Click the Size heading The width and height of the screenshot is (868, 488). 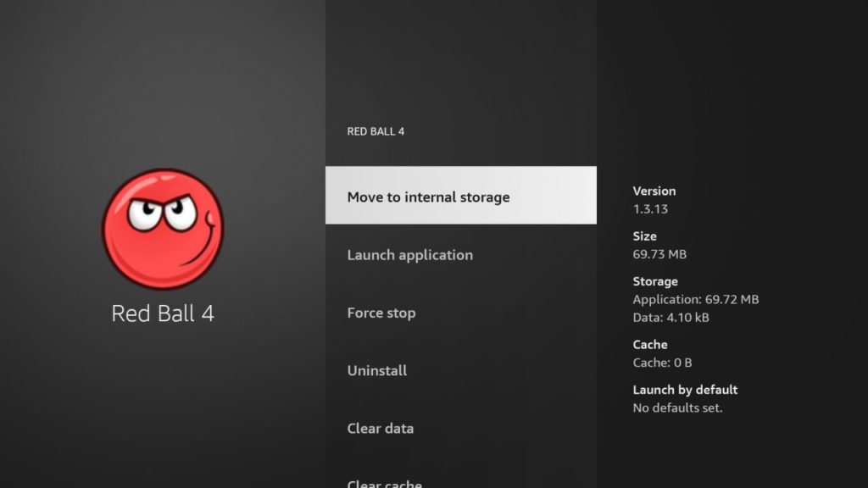pos(645,236)
